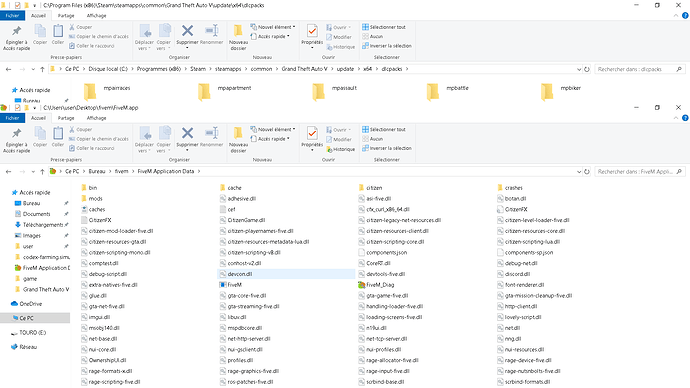The width and height of the screenshot is (690, 388).
Task: Open Ouvrir dropdown in FiveM window ribbon
Action: click(x=338, y=130)
